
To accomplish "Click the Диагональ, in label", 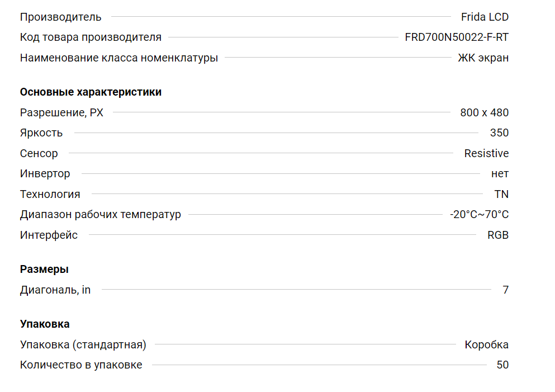I will point(55,290).
